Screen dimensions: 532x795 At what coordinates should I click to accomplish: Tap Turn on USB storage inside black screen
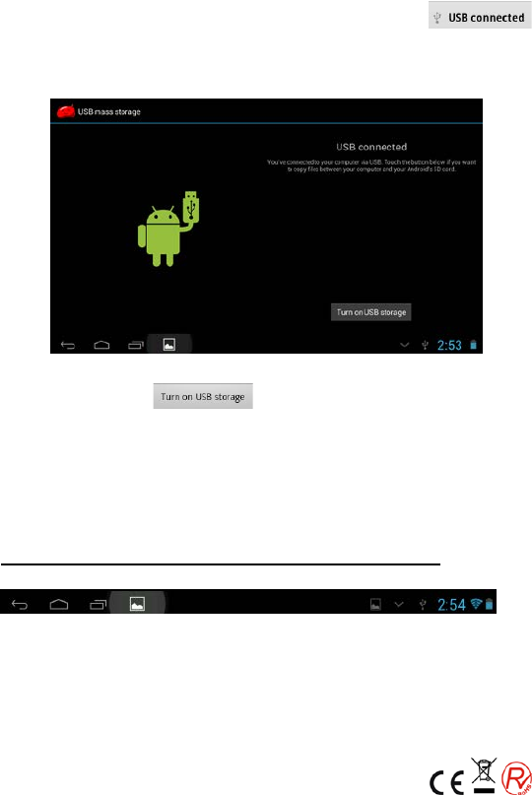point(370,312)
